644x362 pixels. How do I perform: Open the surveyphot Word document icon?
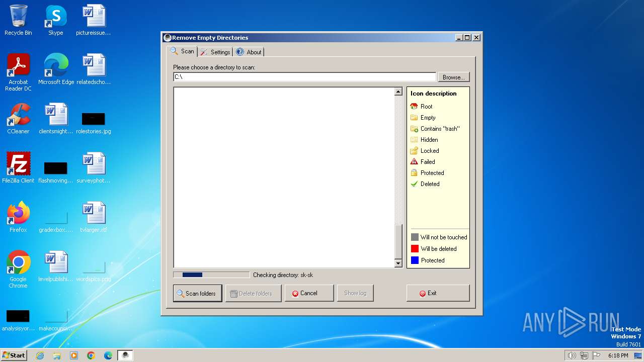[x=94, y=168]
